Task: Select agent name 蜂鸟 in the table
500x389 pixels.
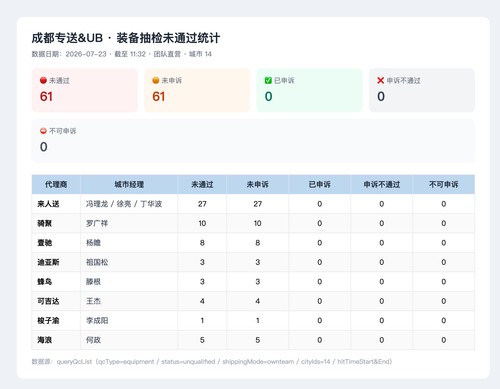Action: tap(44, 282)
